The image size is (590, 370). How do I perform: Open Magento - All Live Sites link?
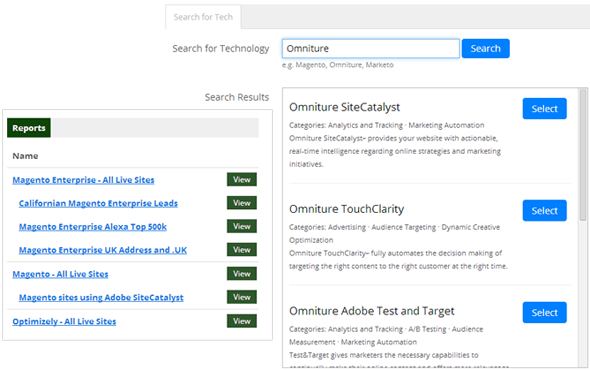(60, 274)
